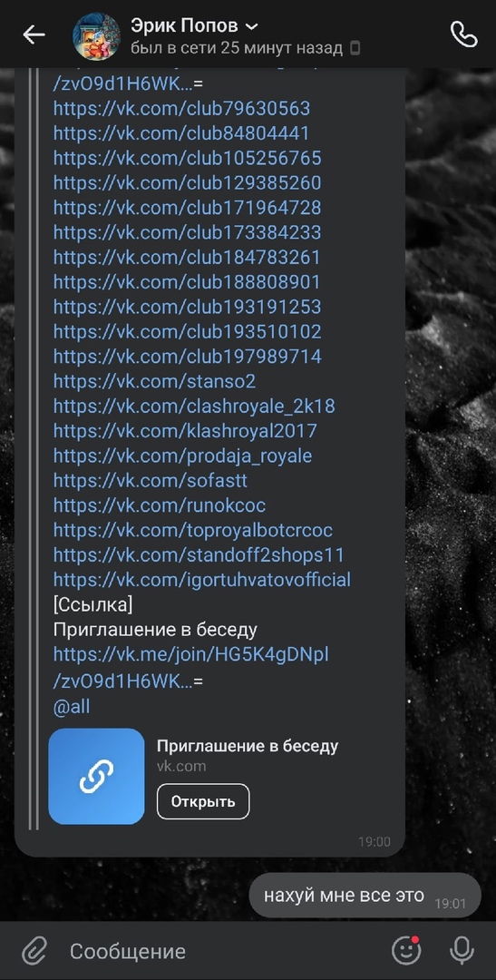
Task: Tap the @all mention
Action: coord(72,707)
